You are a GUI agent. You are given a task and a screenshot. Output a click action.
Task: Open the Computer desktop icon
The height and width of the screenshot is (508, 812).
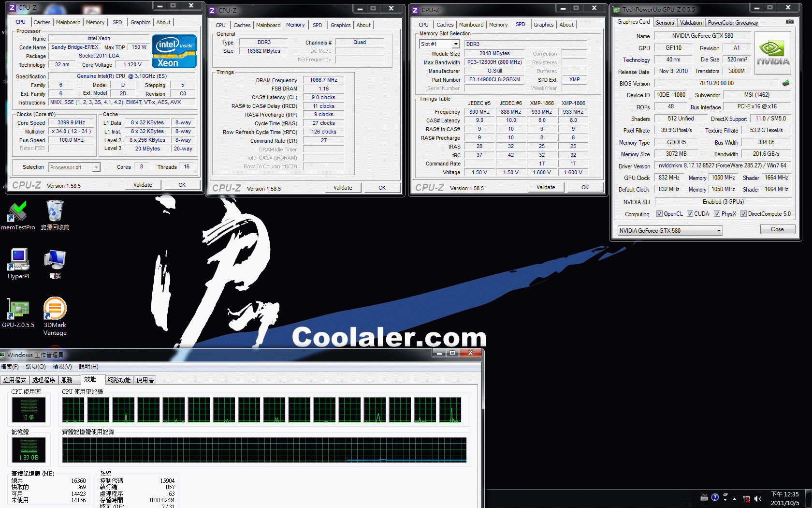click(x=55, y=264)
